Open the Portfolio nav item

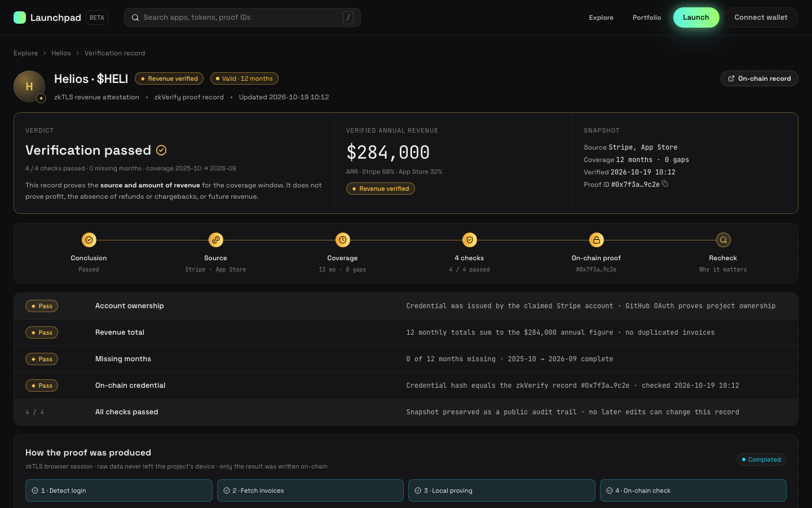pos(647,17)
